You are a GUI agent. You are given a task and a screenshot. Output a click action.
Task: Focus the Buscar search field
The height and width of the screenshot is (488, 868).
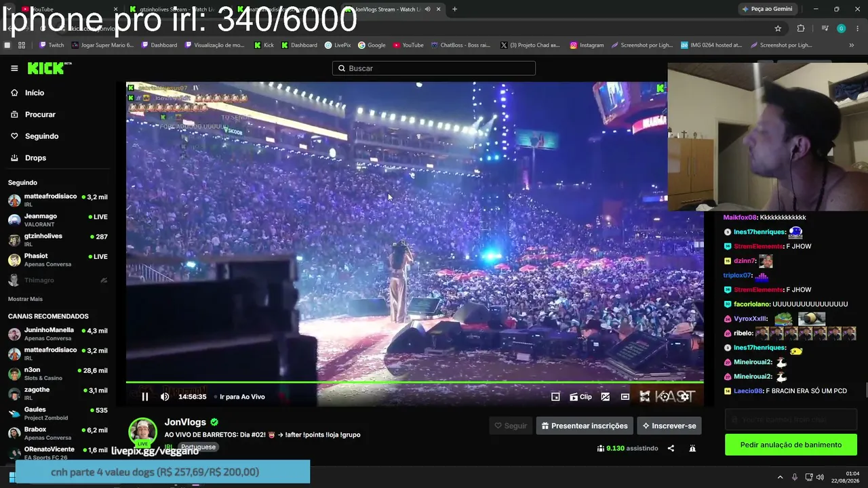434,68
